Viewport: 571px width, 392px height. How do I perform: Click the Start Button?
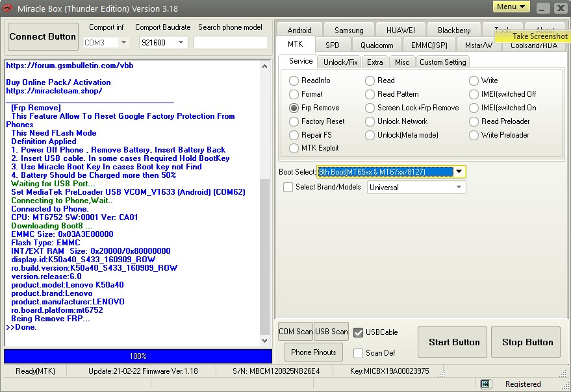pos(452,342)
